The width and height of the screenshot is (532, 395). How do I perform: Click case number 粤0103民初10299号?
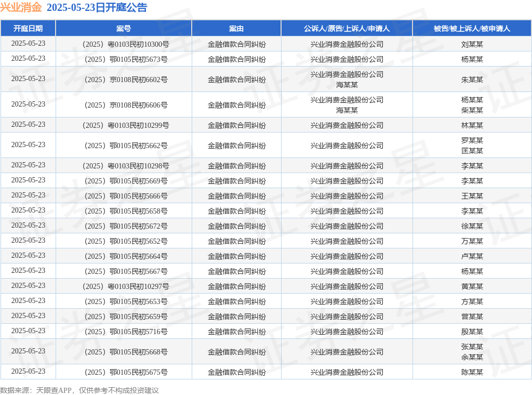126,126
